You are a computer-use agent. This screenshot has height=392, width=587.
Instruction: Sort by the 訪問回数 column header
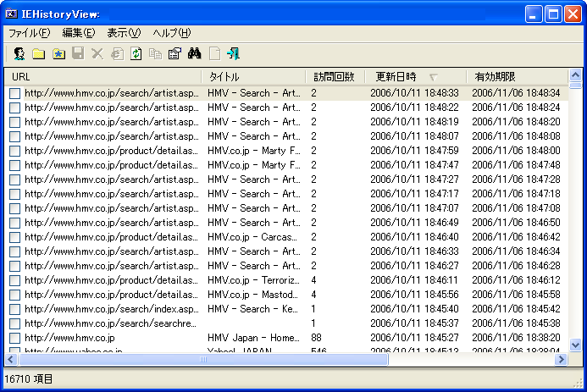[335, 77]
